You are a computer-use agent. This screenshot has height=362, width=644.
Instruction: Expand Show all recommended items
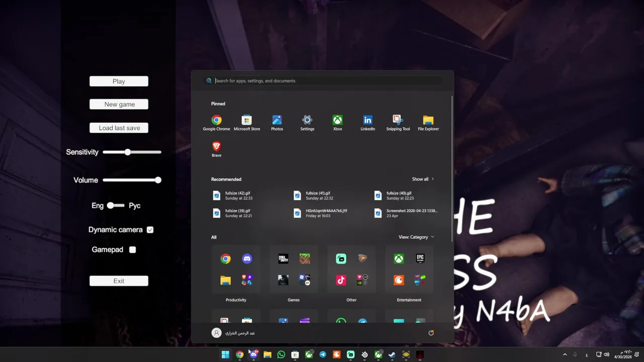(x=423, y=179)
